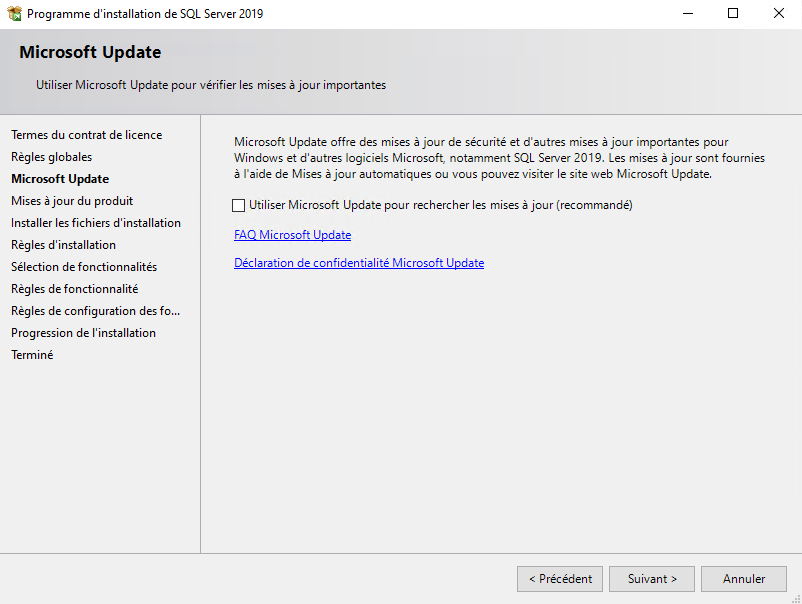Select Installer les fichiers d'installation step

[x=96, y=223]
